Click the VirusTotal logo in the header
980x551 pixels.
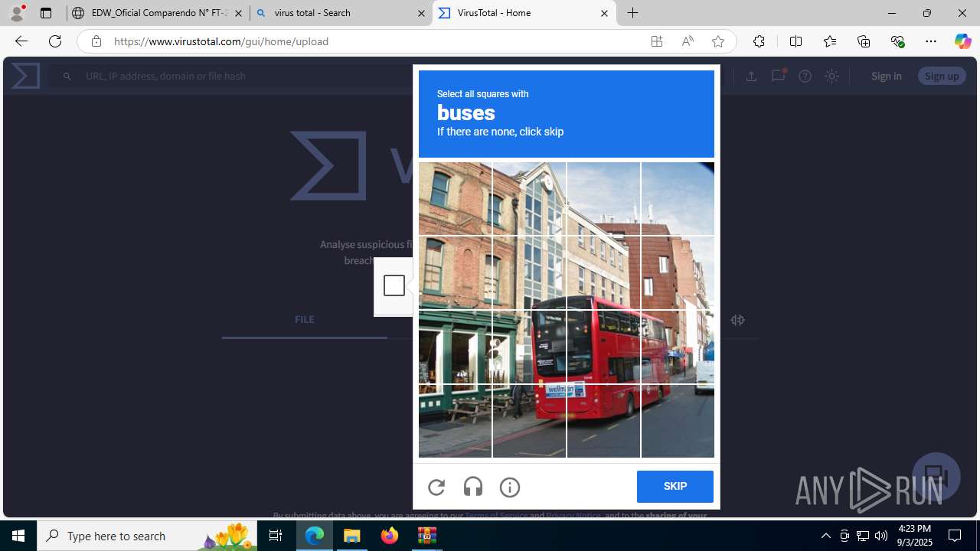pyautogui.click(x=25, y=76)
